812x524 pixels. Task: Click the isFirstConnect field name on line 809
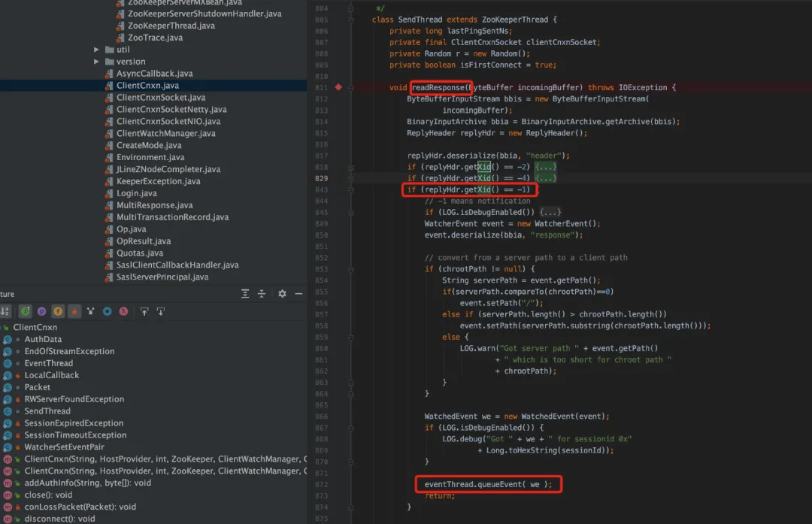click(490, 65)
